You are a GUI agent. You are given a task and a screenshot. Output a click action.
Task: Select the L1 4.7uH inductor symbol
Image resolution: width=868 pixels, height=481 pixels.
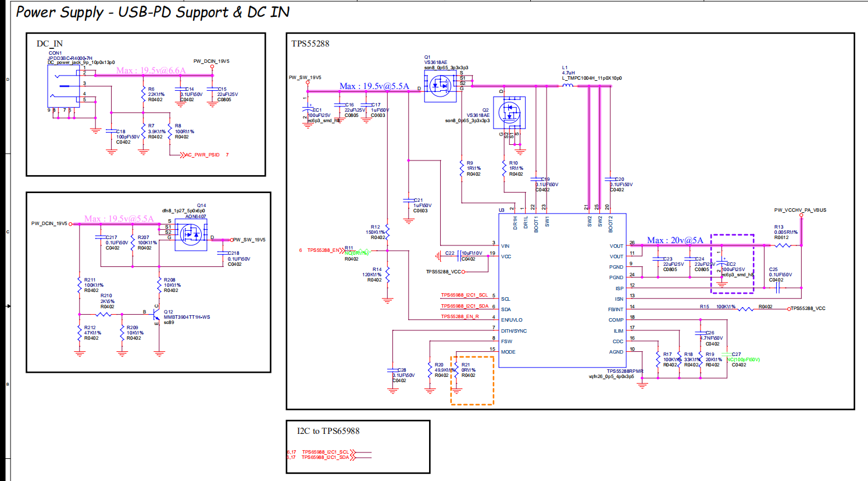(x=567, y=85)
